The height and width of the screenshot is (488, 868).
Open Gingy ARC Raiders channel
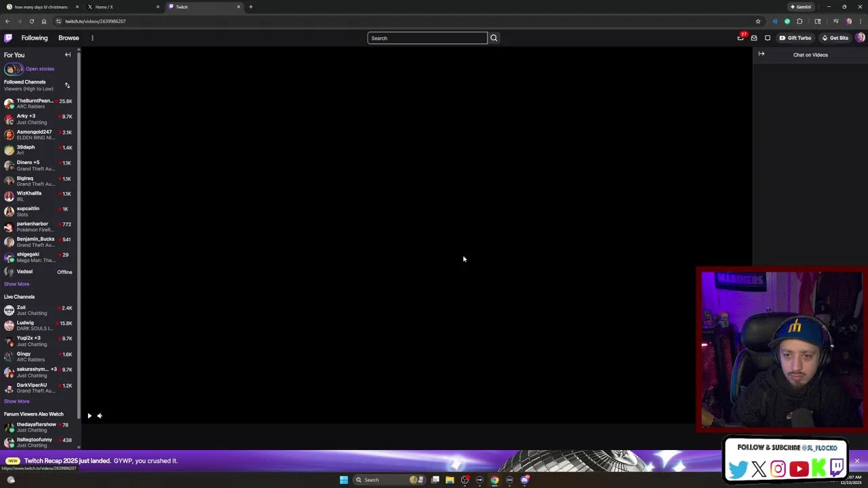(39, 357)
